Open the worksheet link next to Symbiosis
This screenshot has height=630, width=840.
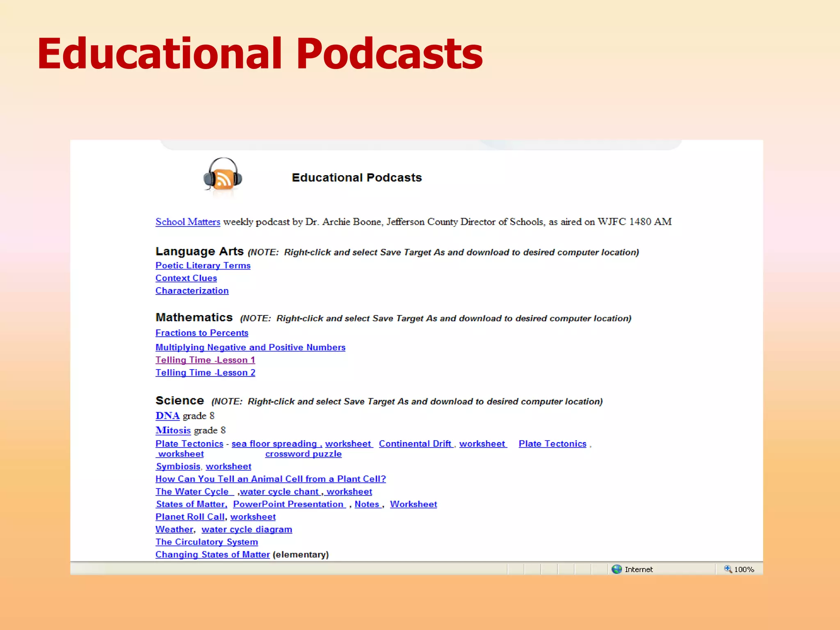[228, 467]
